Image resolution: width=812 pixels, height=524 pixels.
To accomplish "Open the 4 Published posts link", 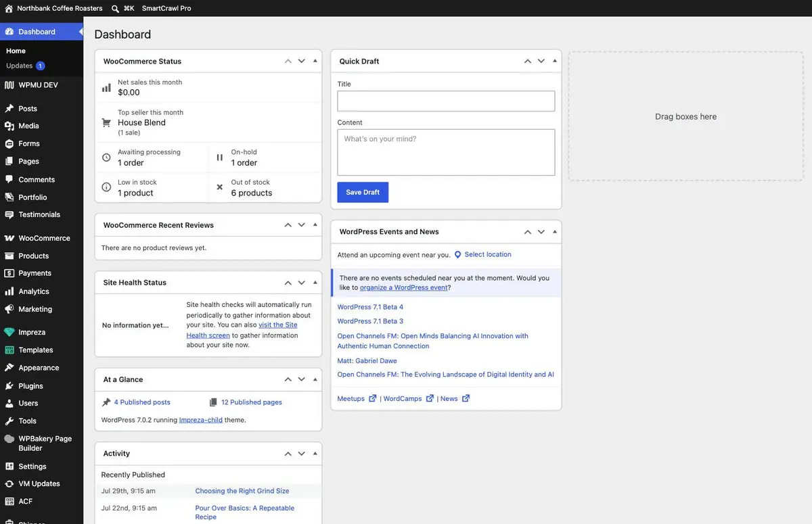I will coord(142,402).
